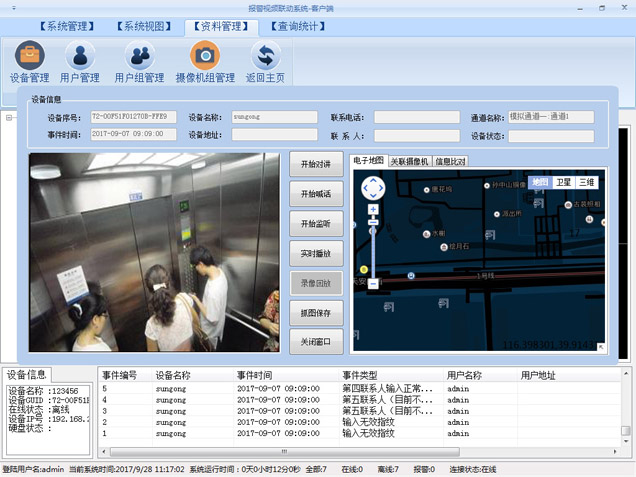
Task: Select the 地图 map view mode
Action: [540, 182]
